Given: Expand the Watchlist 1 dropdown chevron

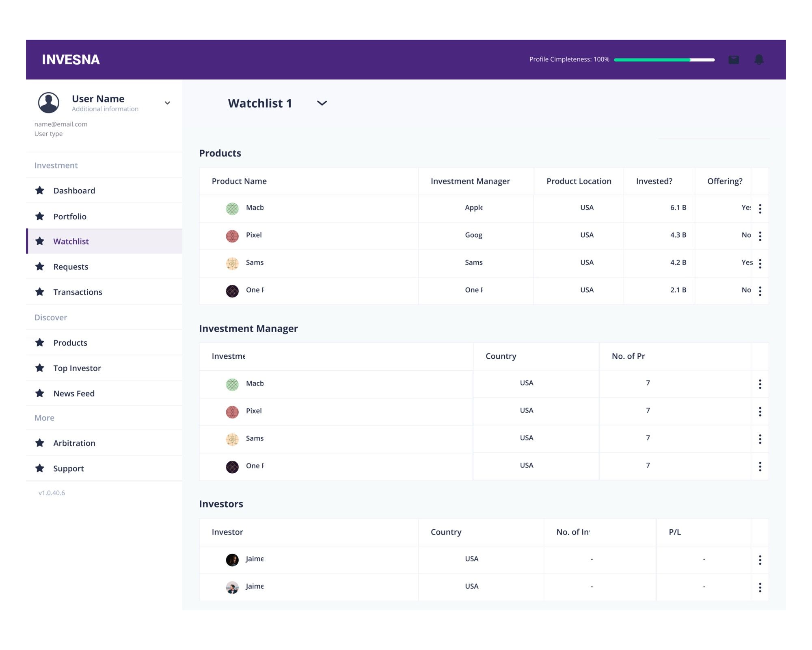Looking at the screenshot, I should pyautogui.click(x=322, y=103).
